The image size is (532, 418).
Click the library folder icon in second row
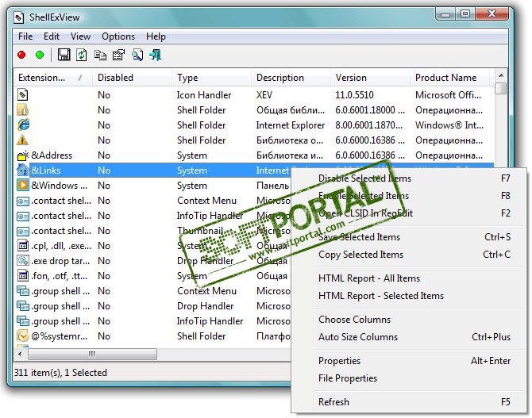23,109
